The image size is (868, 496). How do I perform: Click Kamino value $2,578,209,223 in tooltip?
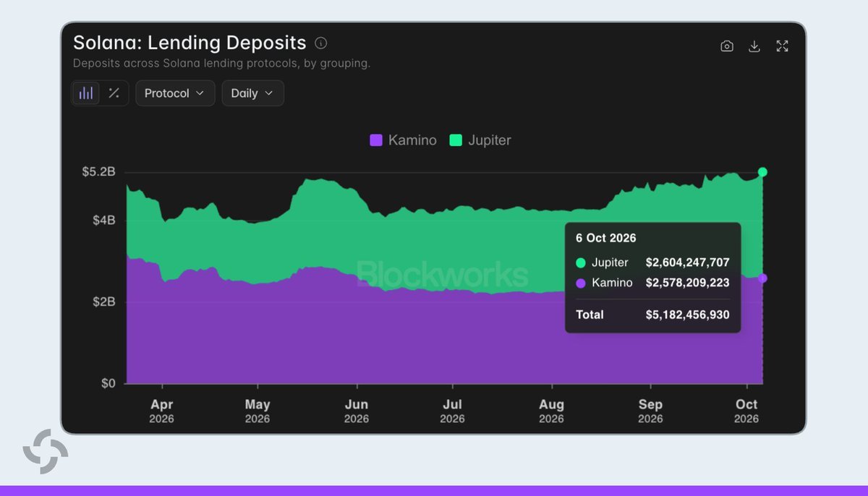click(x=687, y=283)
